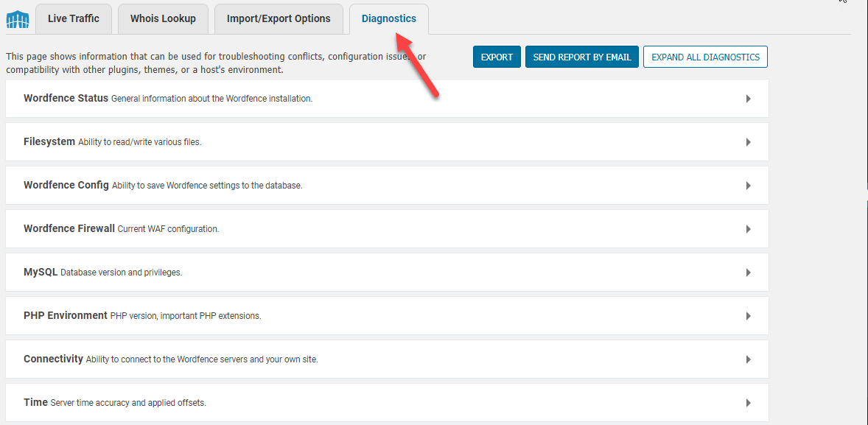868x425 pixels.
Task: Send report by email
Action: click(x=582, y=57)
